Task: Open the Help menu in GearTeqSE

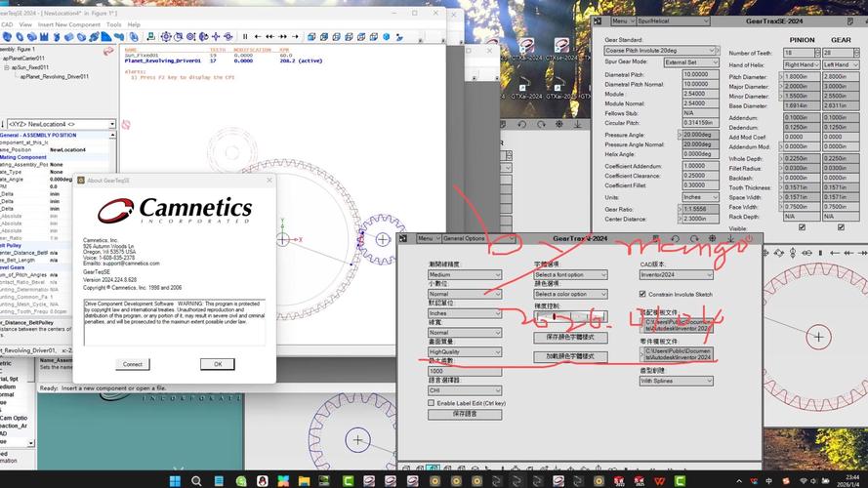Action: (134, 25)
